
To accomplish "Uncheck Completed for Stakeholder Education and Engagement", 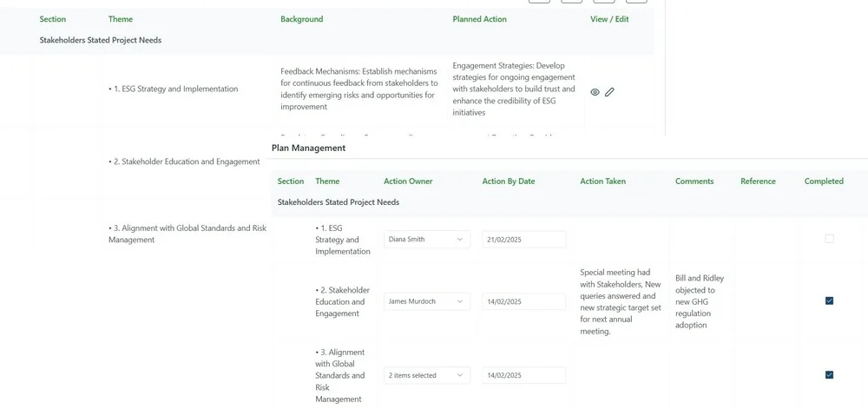I will coord(829,301).
